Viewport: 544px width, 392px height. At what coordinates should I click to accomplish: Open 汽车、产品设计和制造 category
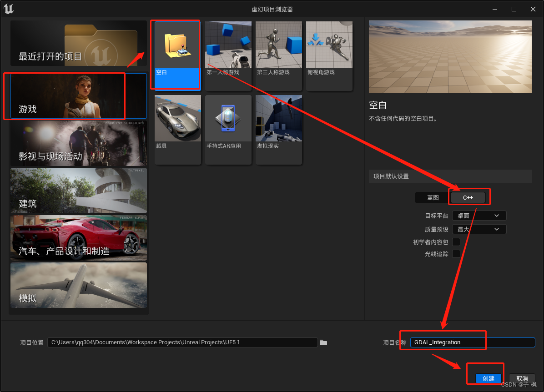pos(79,238)
